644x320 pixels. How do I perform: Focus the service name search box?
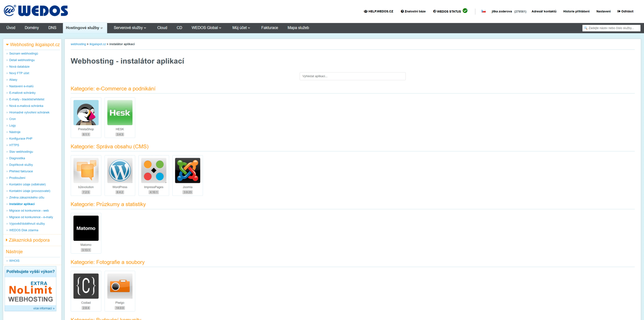point(611,28)
